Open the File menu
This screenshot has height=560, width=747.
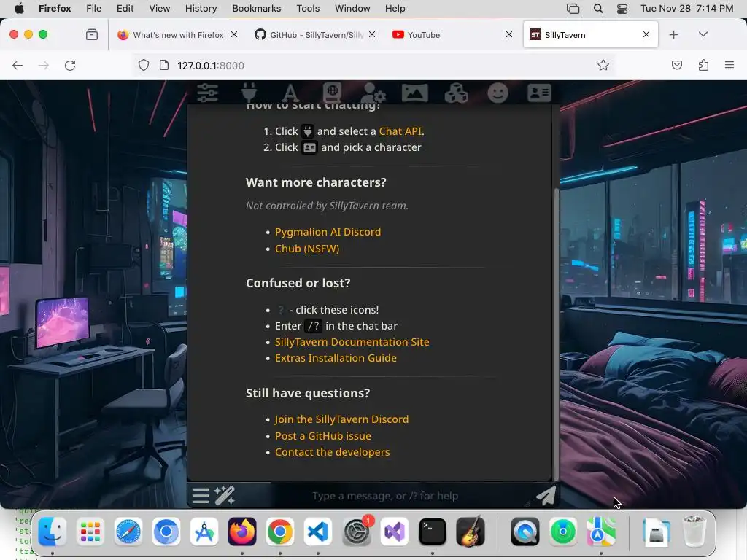coord(93,9)
